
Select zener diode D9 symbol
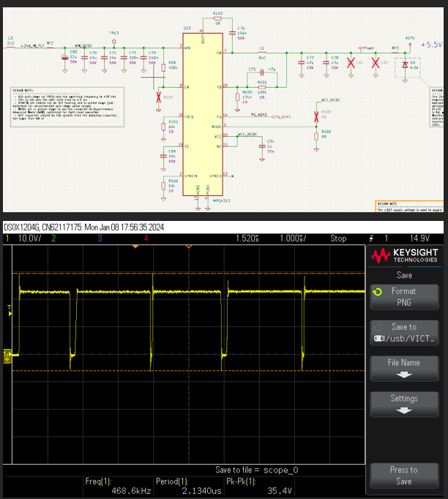click(405, 65)
